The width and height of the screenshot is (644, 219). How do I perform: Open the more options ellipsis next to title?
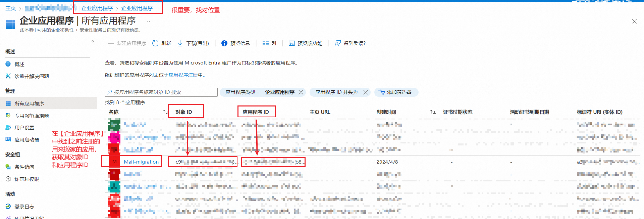148,21
